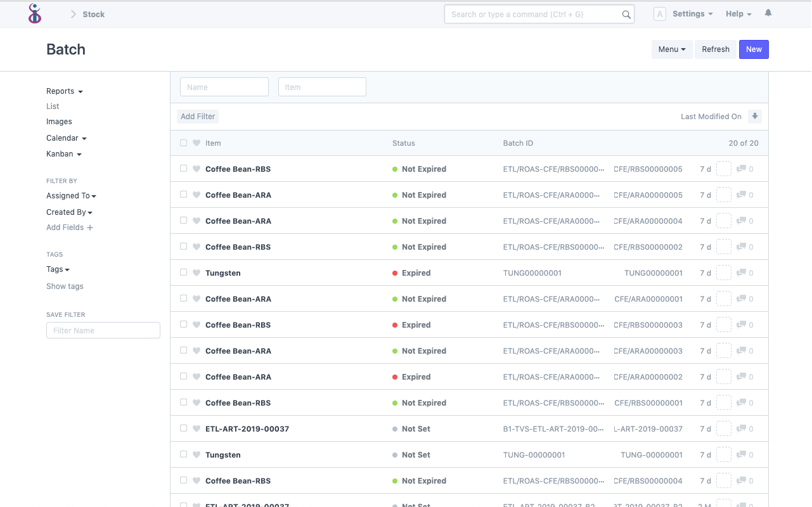The image size is (812, 507).
Task: Click the search magnifier icon
Action: click(x=626, y=14)
